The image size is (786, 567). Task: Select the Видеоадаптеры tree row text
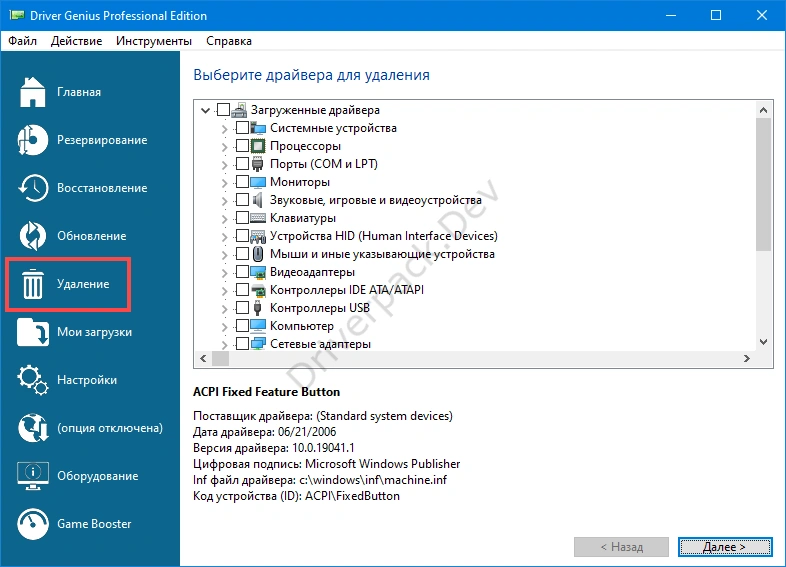coord(312,272)
